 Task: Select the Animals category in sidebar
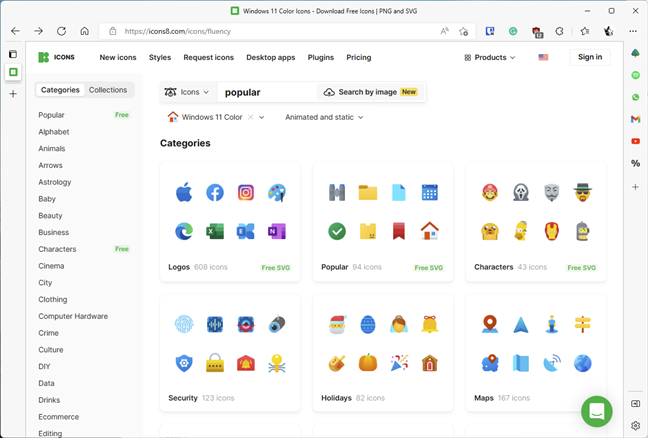click(52, 148)
